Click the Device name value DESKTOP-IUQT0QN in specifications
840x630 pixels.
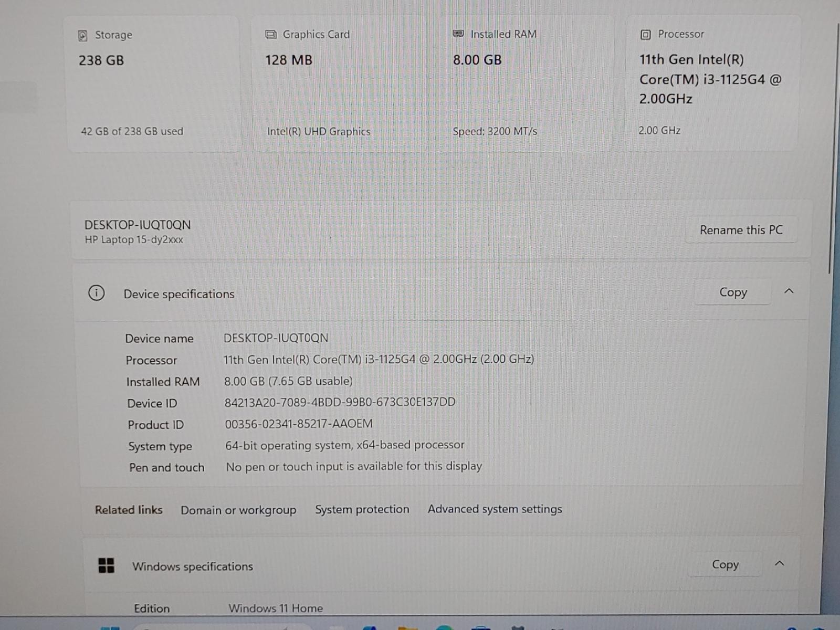coord(276,338)
